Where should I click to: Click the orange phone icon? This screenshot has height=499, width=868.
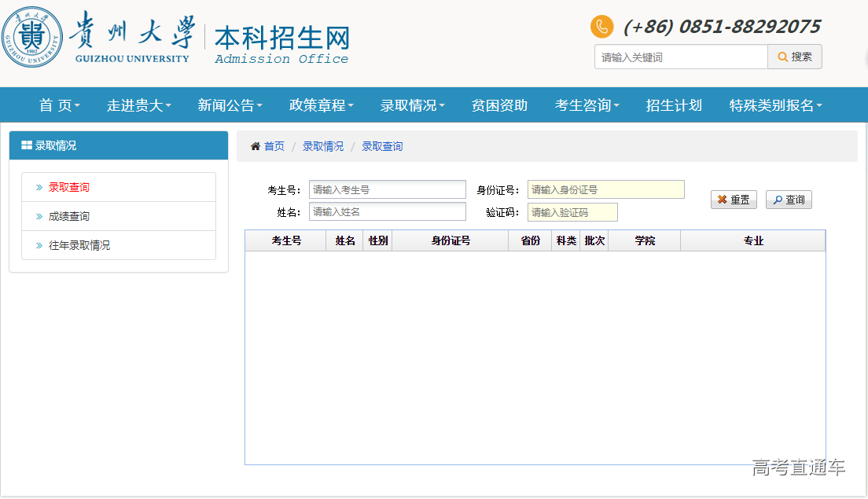(x=601, y=27)
